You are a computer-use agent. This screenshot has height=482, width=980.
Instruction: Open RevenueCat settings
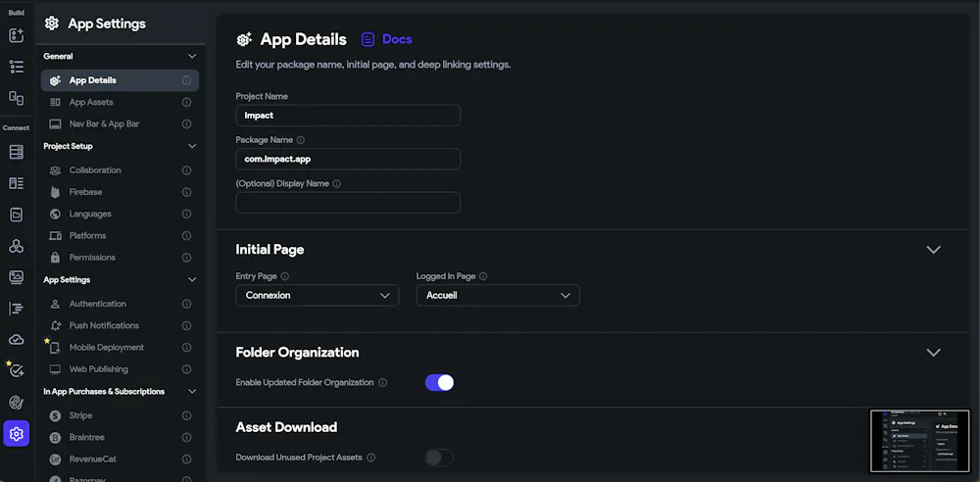[120, 458]
